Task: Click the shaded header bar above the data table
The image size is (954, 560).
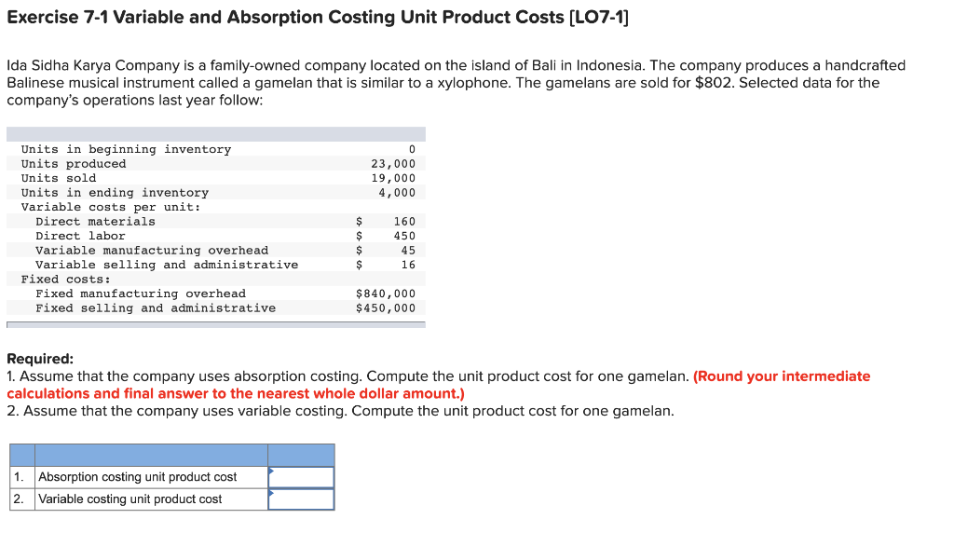Action: coord(218,132)
